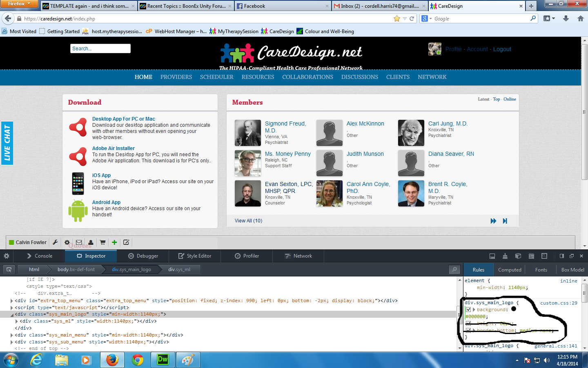Reload the current page
The width and height of the screenshot is (588, 368).
[412, 18]
